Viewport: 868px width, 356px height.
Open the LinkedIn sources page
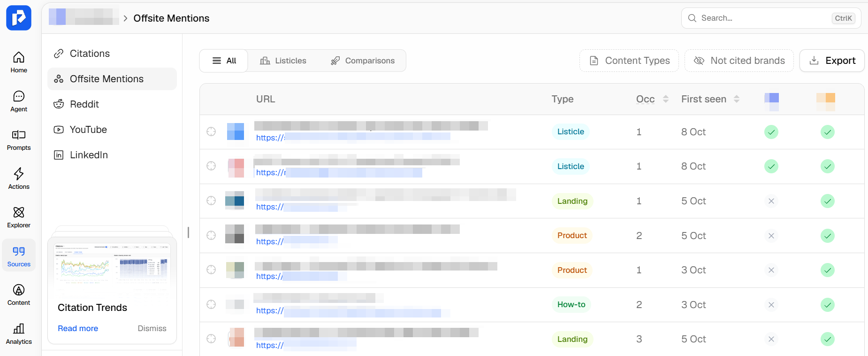[112, 155]
